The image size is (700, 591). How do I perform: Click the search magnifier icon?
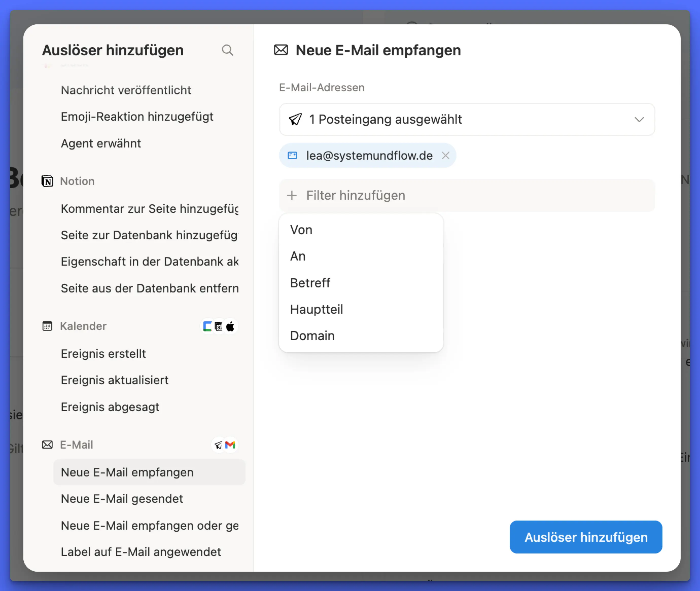click(227, 50)
